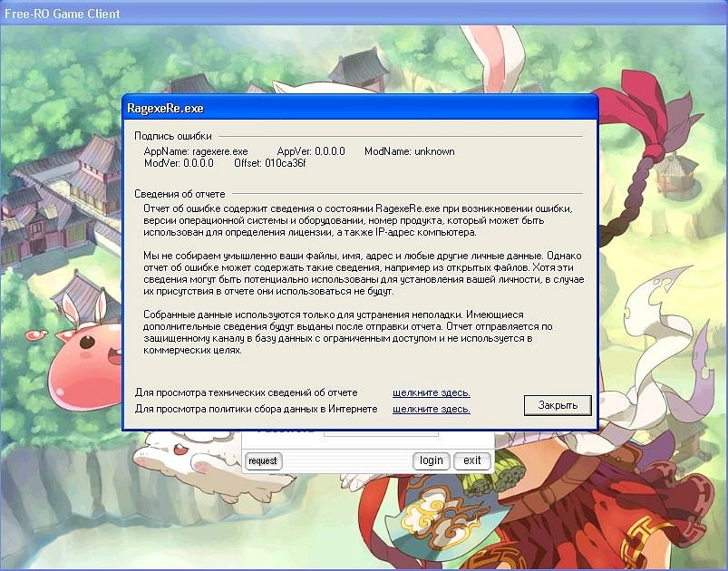Click the paragraph starting with Мы не собираем
Viewport: 728px width, 571px height.
click(364, 274)
